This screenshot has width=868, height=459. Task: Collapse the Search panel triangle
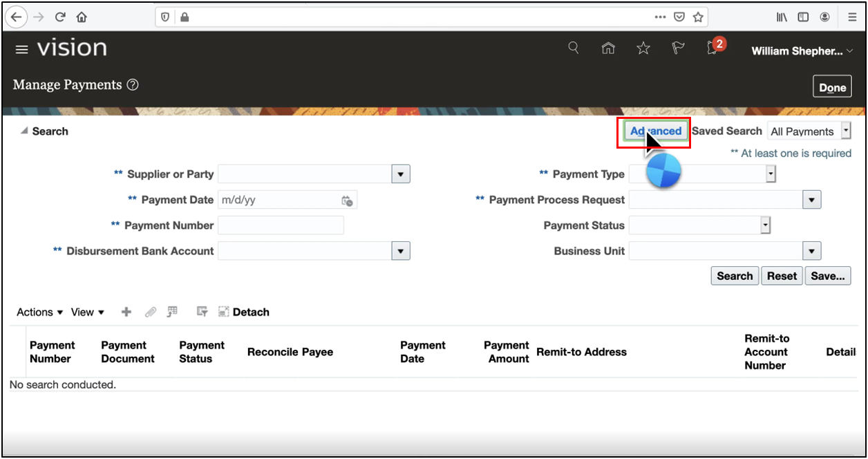24,131
